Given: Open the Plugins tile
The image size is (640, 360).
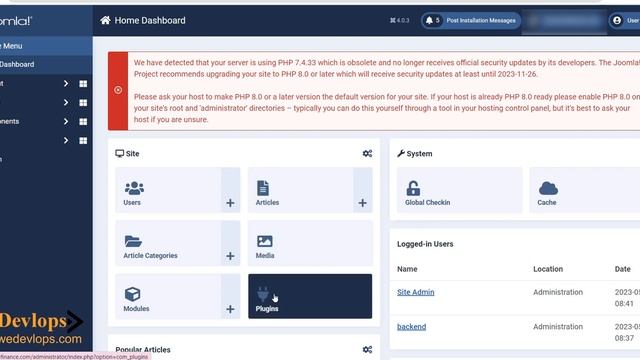Looking at the screenshot, I should 310,296.
